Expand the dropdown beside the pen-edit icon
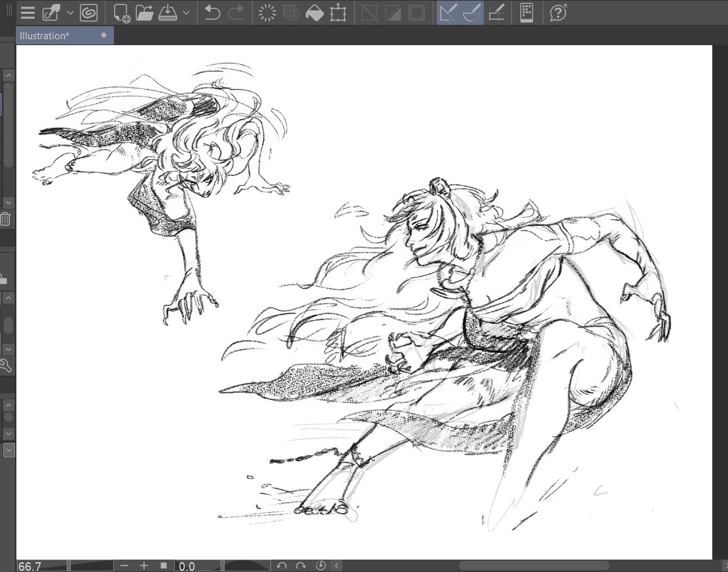728x572 pixels. tap(70, 12)
